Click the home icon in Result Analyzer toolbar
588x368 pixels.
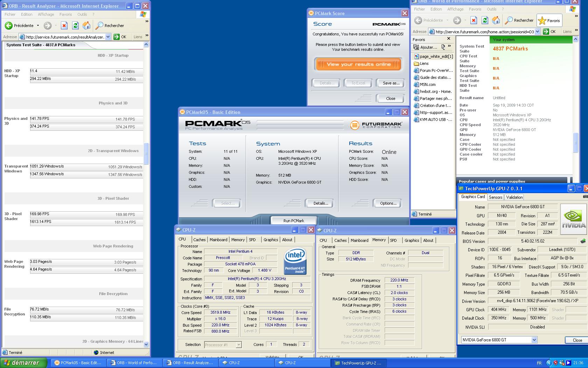tap(86, 26)
